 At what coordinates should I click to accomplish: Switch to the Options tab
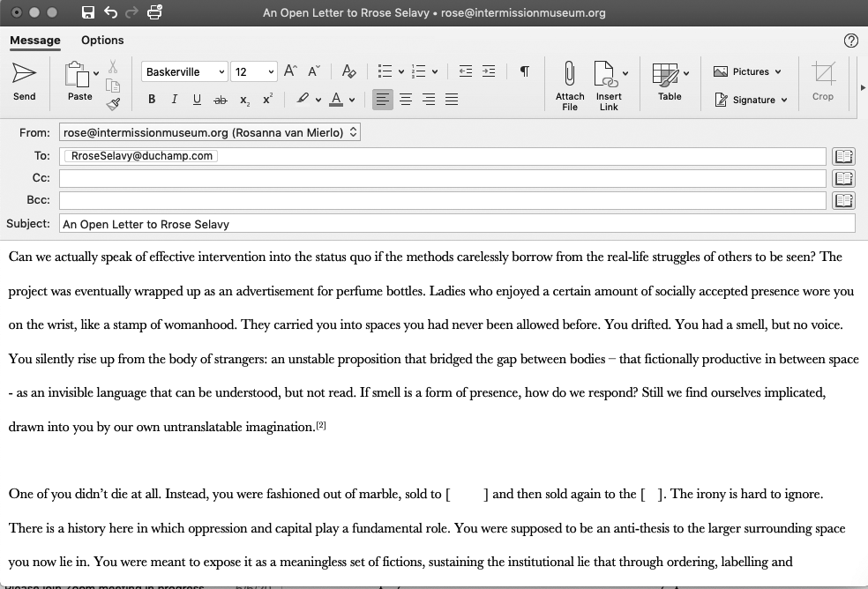102,40
